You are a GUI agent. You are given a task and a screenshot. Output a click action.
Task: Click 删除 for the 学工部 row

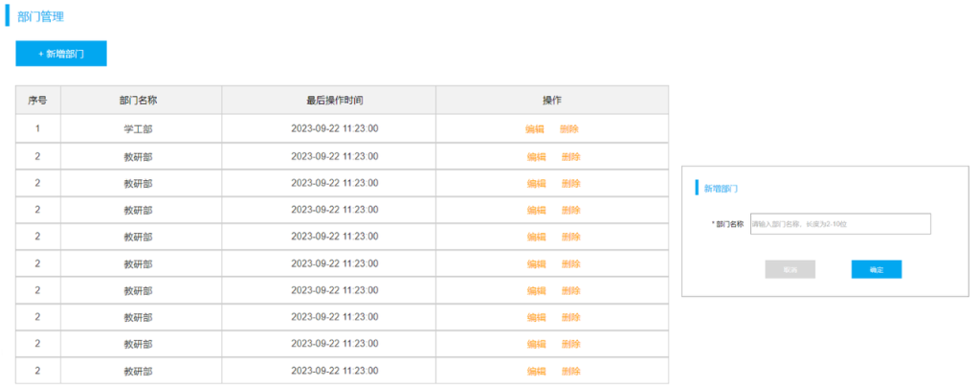point(569,129)
